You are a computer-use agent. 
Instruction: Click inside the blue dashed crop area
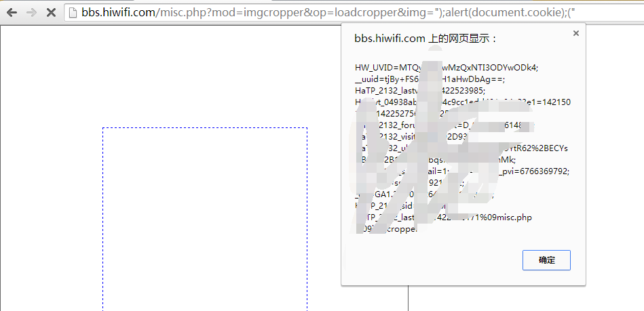coord(204,219)
